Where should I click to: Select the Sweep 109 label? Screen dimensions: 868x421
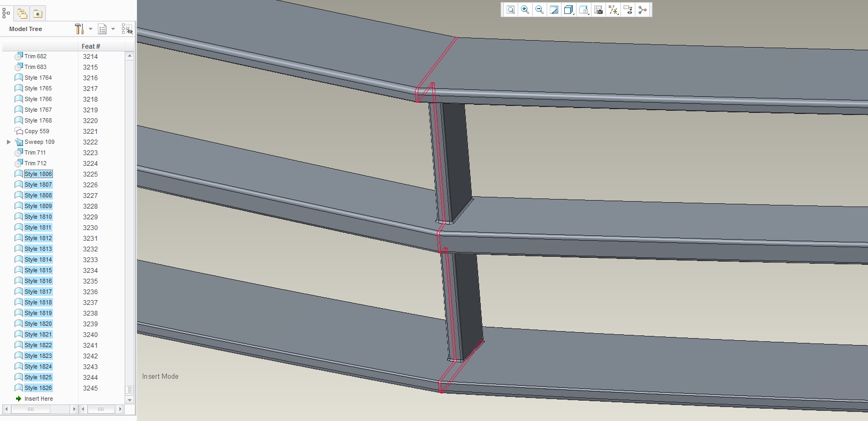40,142
